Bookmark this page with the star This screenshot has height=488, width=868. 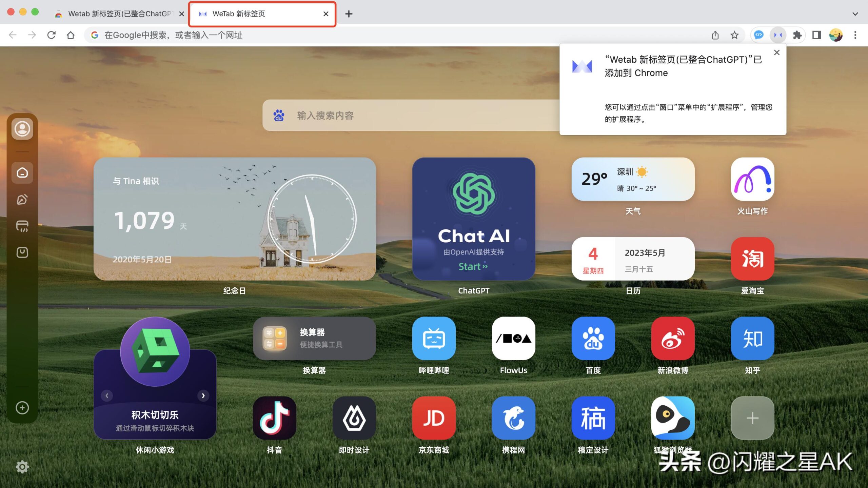[x=734, y=35]
